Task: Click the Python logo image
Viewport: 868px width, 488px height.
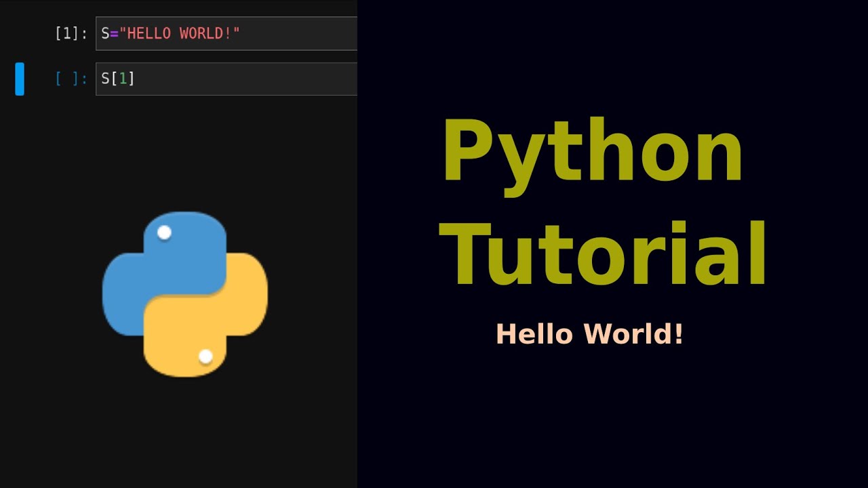Action: 185,294
